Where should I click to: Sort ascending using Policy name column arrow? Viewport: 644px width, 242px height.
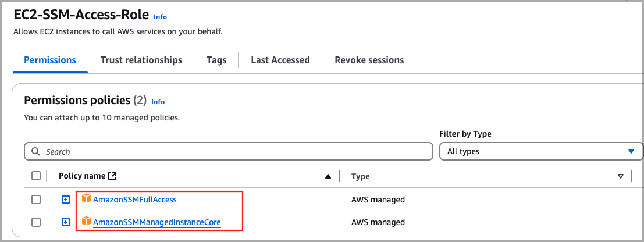[x=328, y=176]
